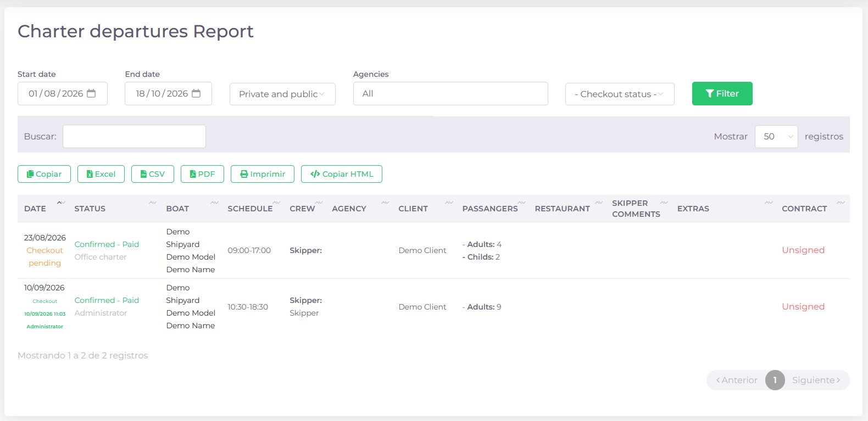Sort by the DATE column arrow

[60, 203]
